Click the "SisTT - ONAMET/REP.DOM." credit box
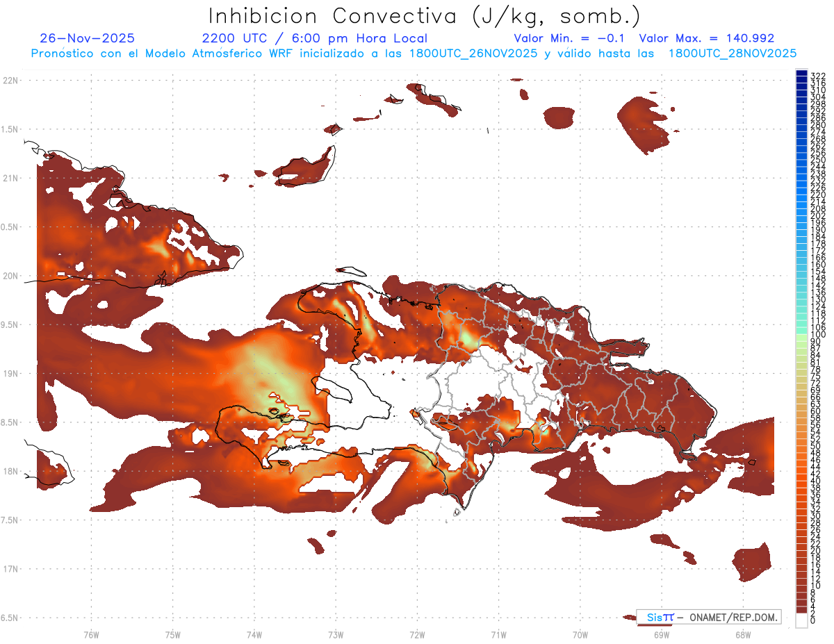Screen dimensions: 834x644 (708, 617)
